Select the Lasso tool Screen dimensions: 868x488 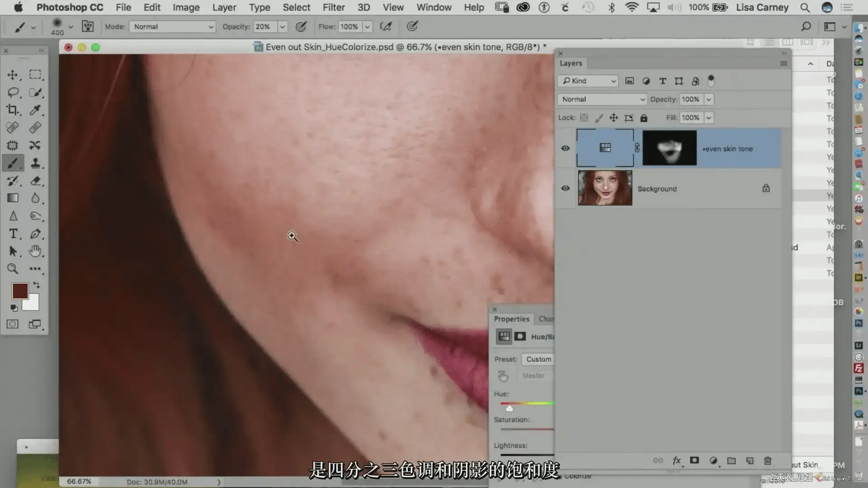pos(13,93)
